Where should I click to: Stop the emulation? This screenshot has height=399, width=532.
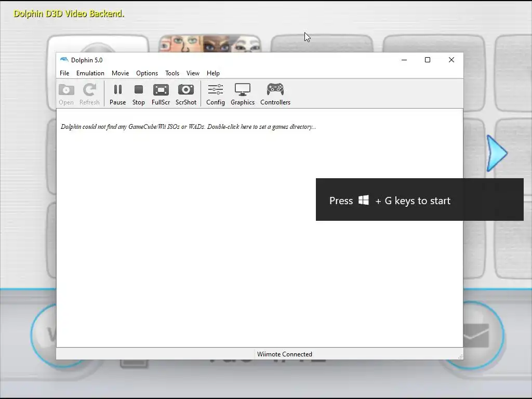(x=138, y=95)
